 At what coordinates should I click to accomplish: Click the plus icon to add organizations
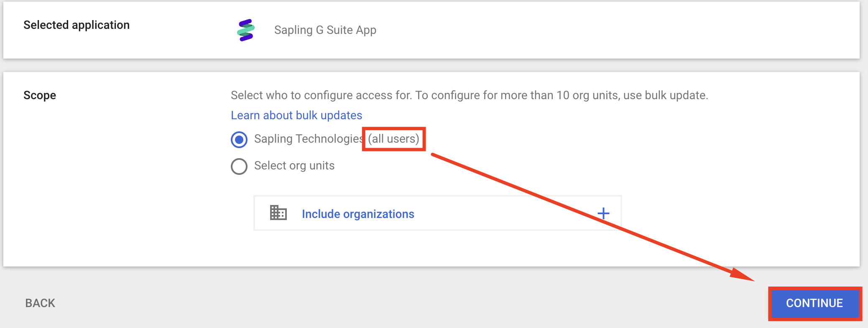(603, 213)
